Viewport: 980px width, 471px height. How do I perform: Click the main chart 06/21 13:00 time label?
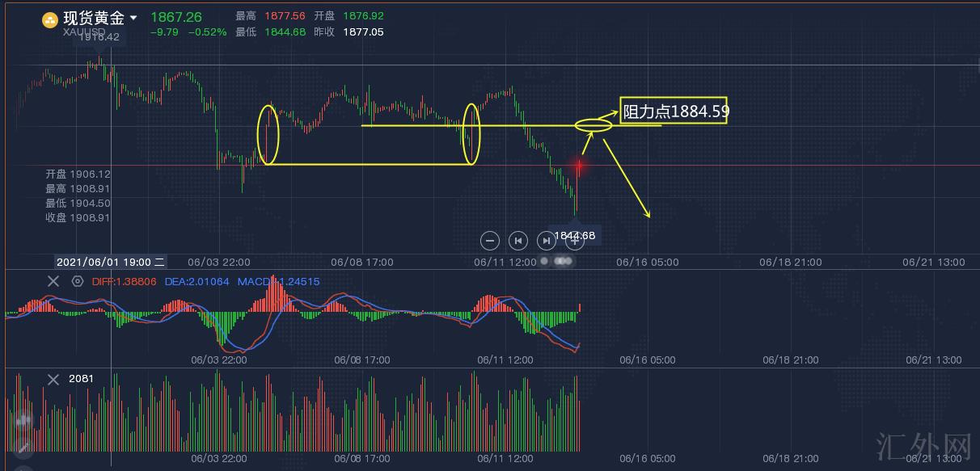tap(934, 262)
